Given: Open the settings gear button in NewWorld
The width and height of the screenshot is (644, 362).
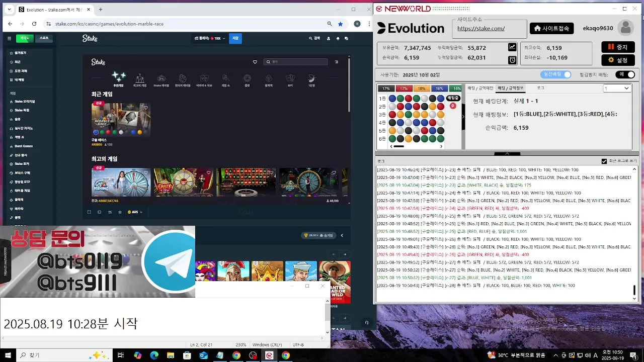Looking at the screenshot, I should (618, 60).
